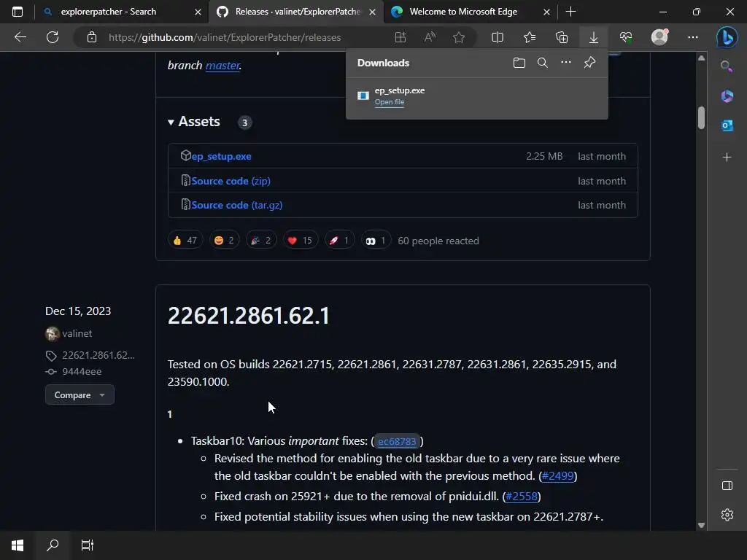Open More options in the Downloads panel
Image resolution: width=747 pixels, height=560 pixels.
click(x=566, y=63)
